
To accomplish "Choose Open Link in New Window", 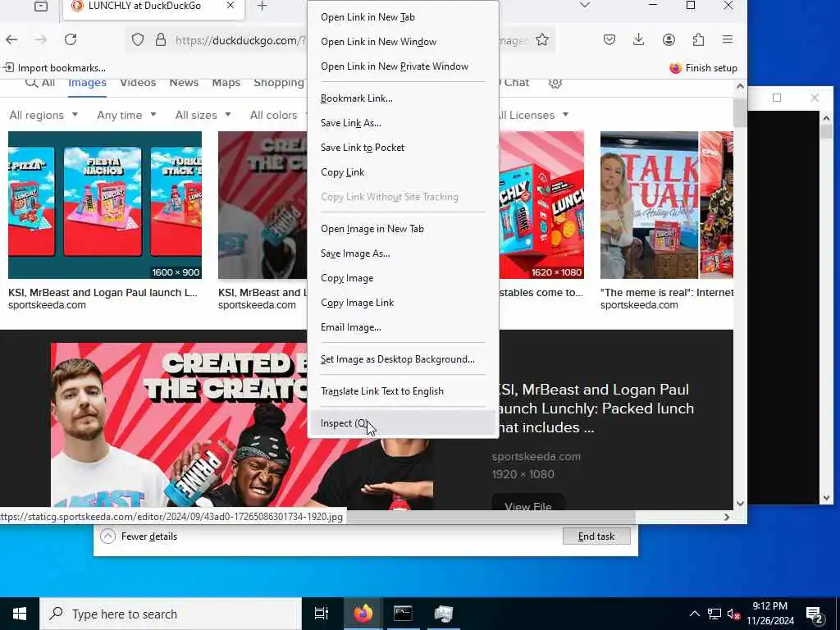I will [403, 42].
